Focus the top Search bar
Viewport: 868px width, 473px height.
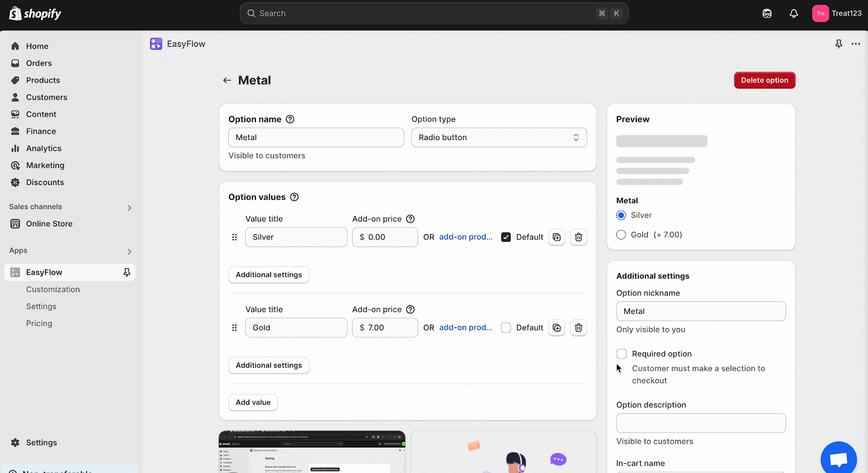[434, 14]
